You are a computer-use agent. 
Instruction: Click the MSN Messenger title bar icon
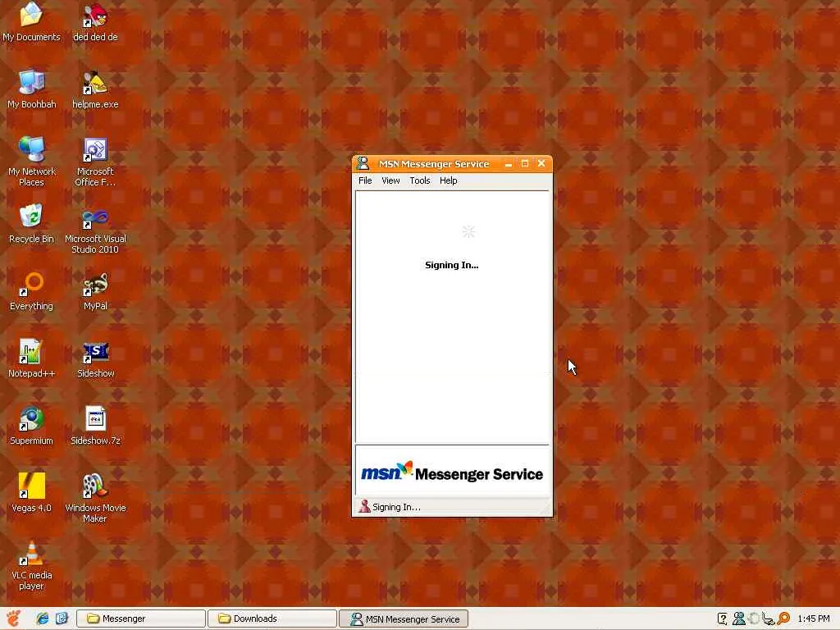[363, 163]
